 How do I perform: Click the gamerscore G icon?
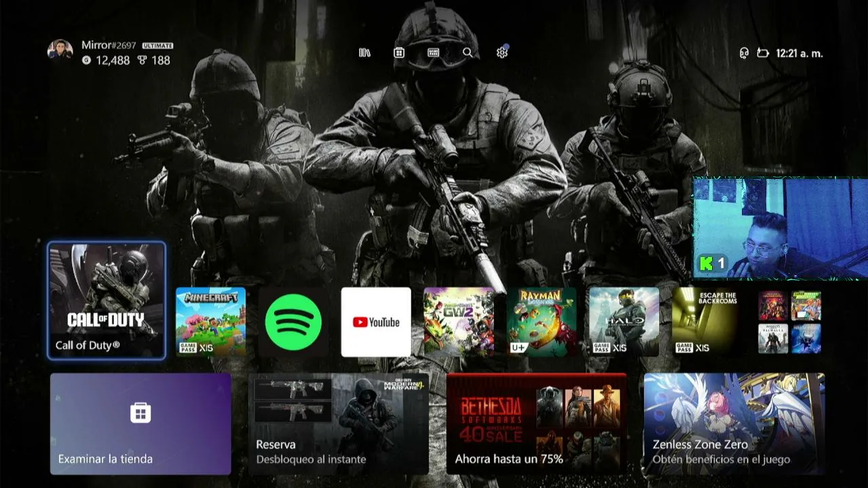(86, 60)
